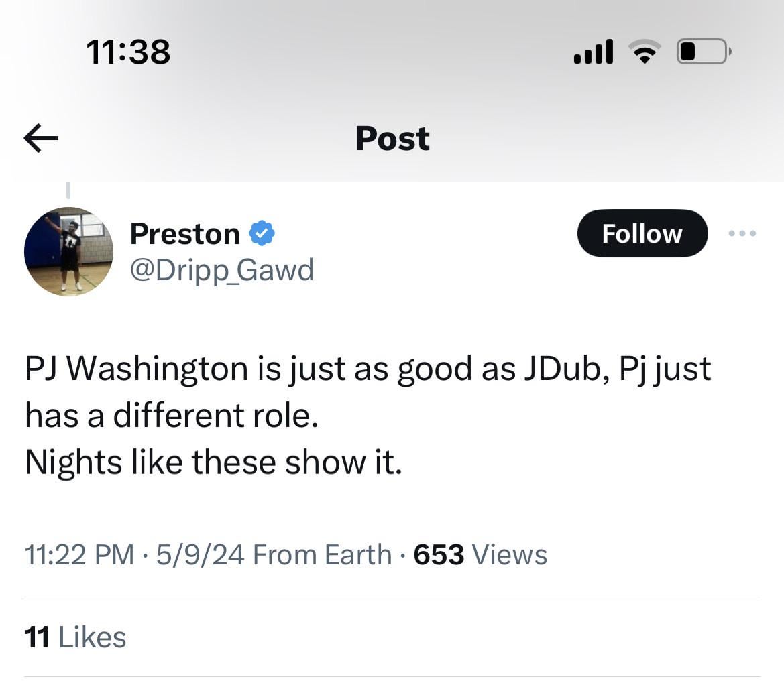Tap the Preston display name
The height and width of the screenshot is (683, 784).
[185, 234]
